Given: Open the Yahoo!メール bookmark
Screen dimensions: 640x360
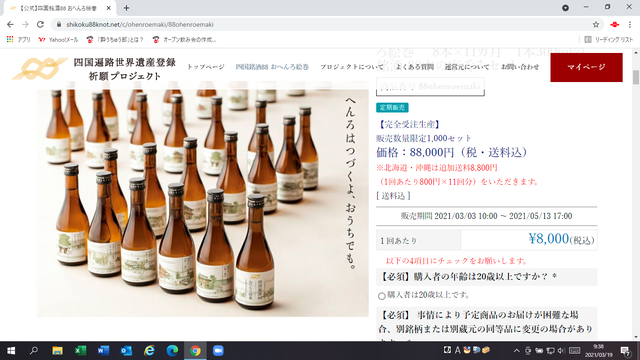Looking at the screenshot, I should (58, 40).
